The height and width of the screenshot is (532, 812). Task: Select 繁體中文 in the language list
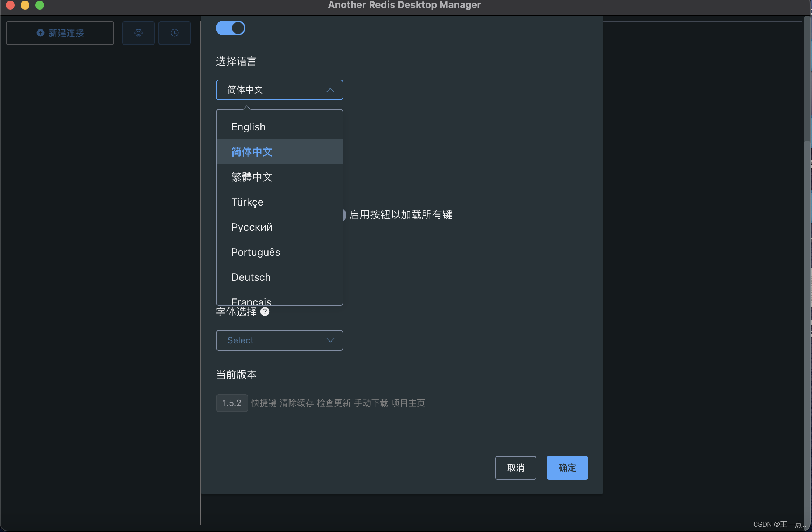tap(252, 177)
